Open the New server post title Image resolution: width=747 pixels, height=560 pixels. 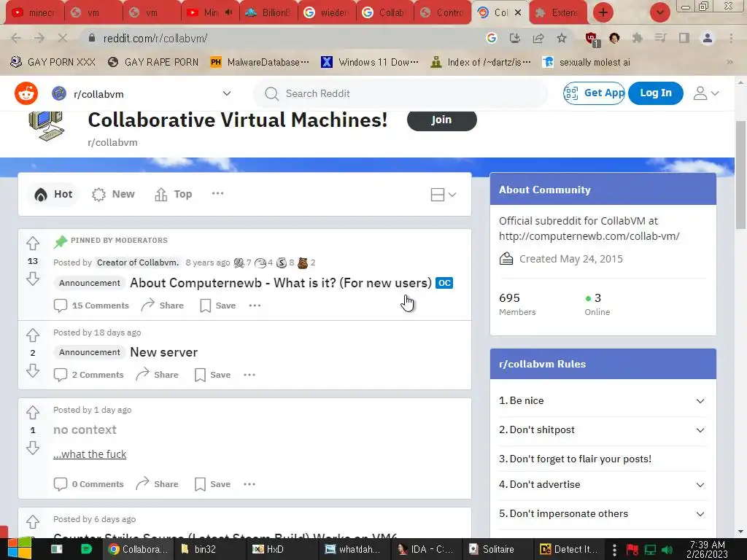164,352
